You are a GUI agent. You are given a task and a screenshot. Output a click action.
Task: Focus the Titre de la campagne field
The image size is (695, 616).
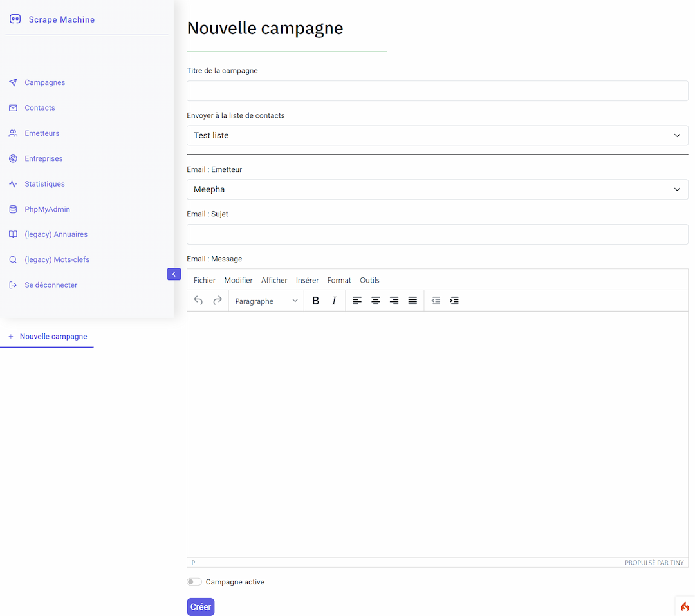coord(438,91)
